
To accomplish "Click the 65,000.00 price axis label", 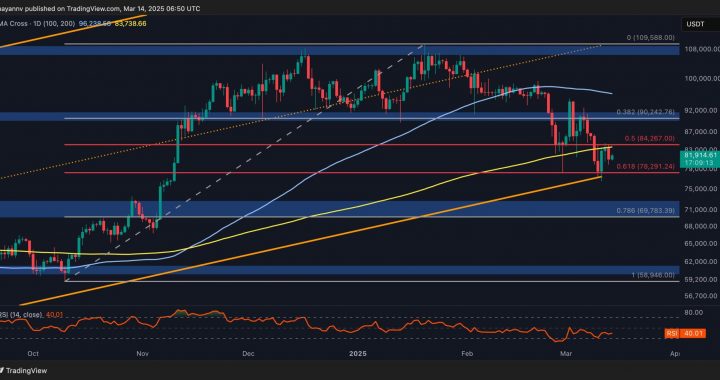I will (700, 244).
